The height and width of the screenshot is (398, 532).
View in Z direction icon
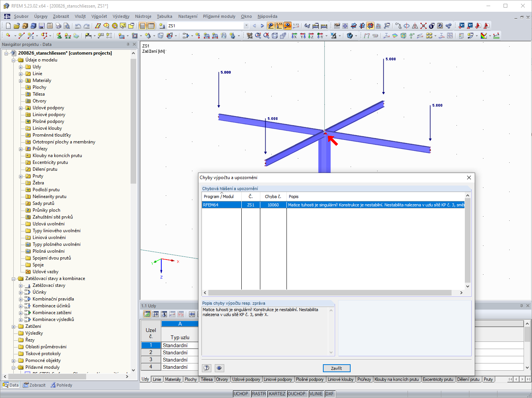(311, 36)
